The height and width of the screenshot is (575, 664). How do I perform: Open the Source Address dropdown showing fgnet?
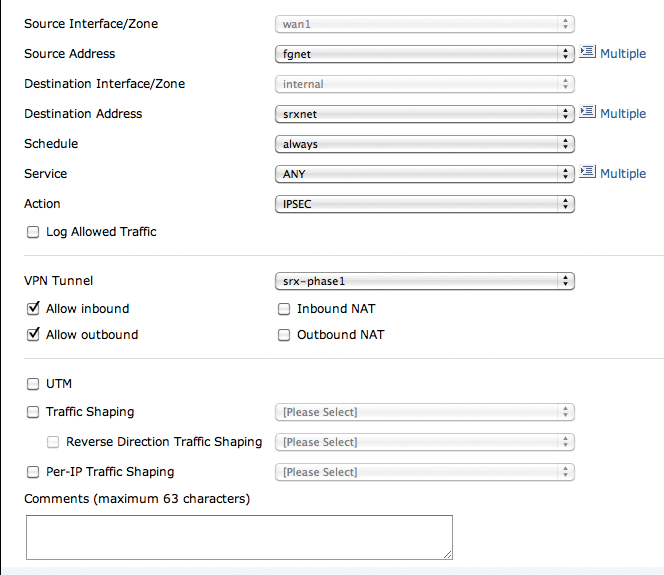[x=424, y=54]
